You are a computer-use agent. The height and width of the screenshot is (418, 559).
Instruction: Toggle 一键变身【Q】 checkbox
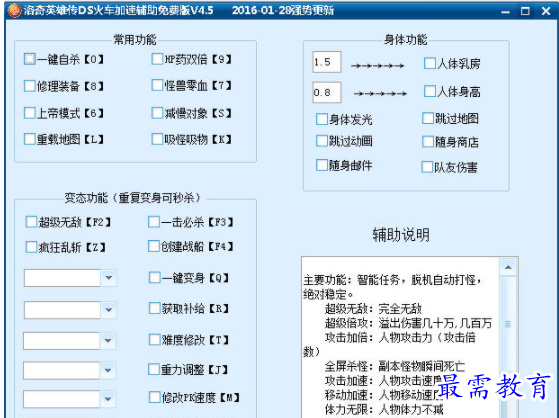pyautogui.click(x=155, y=277)
